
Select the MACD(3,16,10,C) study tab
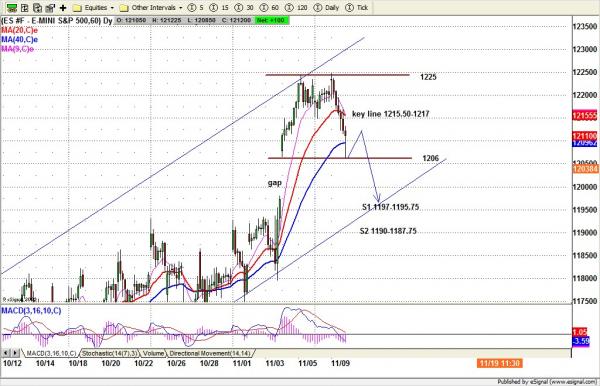click(51, 353)
